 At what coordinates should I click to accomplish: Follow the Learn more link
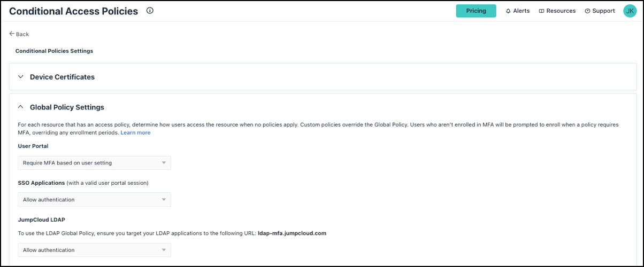pyautogui.click(x=135, y=132)
